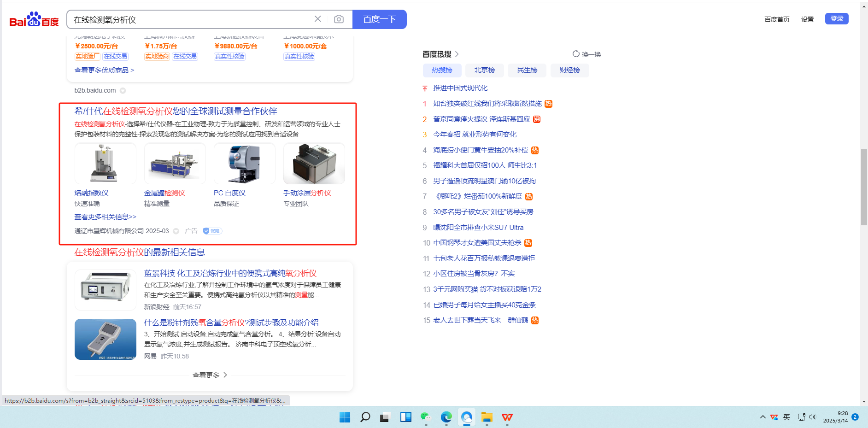
Task: Click the 换一换 refresh icon
Action: (x=576, y=54)
